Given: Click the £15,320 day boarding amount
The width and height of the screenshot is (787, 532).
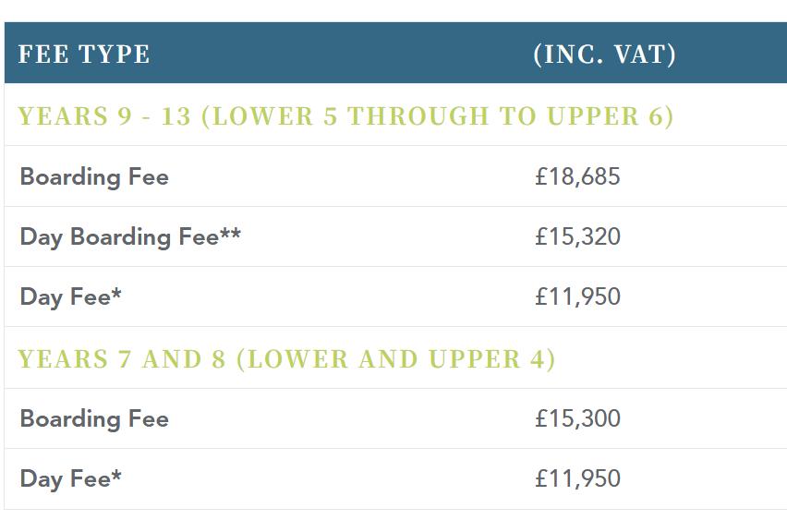Looking at the screenshot, I should click(577, 236).
